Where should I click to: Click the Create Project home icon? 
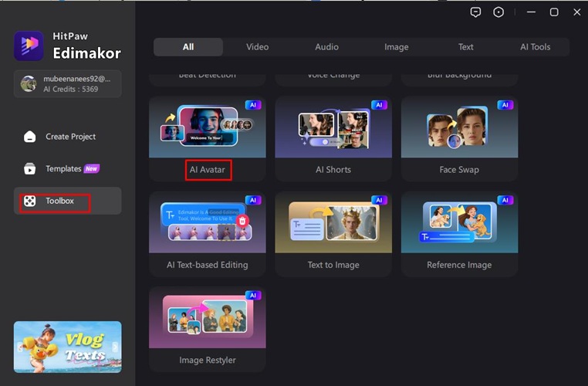[x=30, y=137]
